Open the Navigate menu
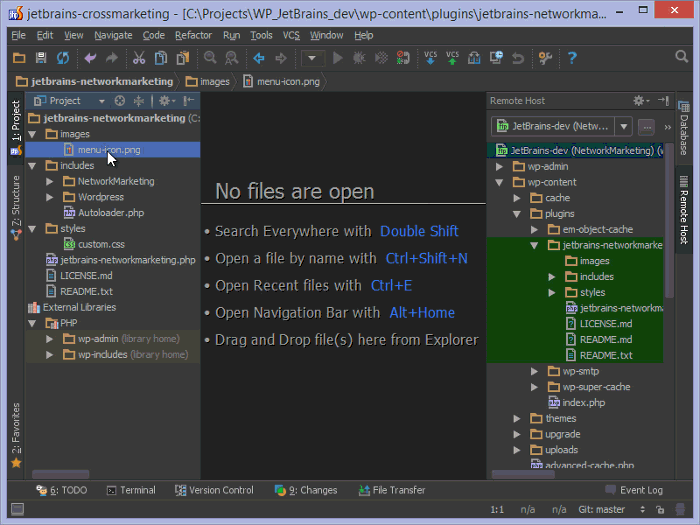 (x=113, y=35)
